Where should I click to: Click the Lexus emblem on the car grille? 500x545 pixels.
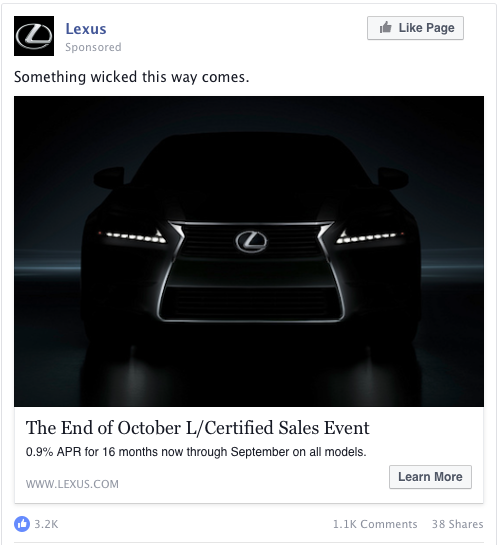pyautogui.click(x=251, y=242)
